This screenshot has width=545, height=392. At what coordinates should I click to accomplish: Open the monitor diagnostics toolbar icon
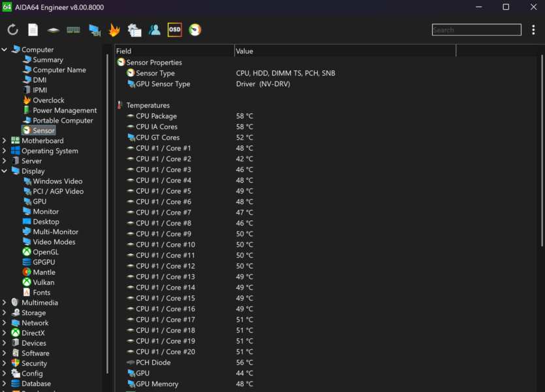point(94,30)
